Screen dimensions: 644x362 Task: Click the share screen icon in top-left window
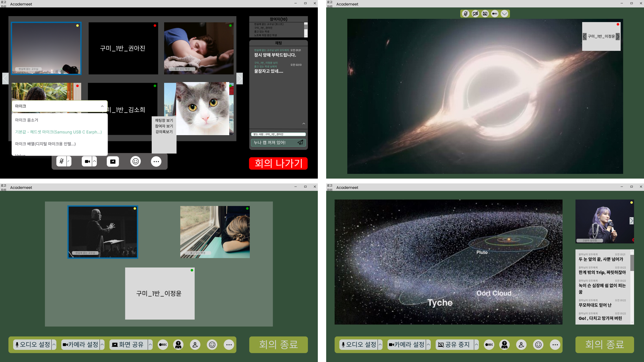pyautogui.click(x=113, y=162)
